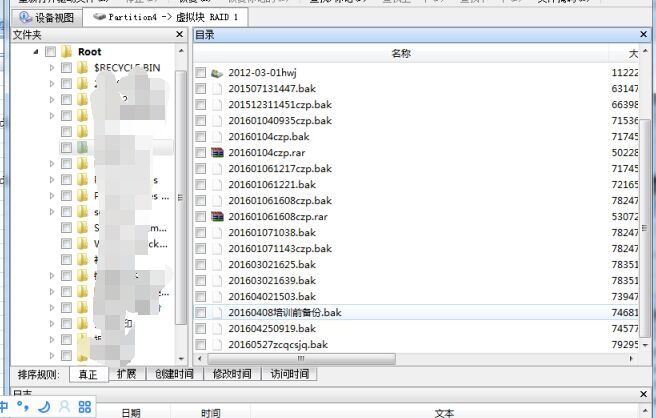Switch to the 设备视图 tab
The width and height of the screenshot is (656, 418).
(42, 17)
